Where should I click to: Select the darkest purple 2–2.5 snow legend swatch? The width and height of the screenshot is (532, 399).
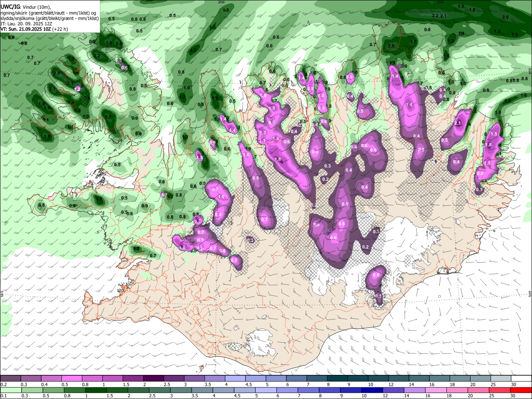click(153, 378)
